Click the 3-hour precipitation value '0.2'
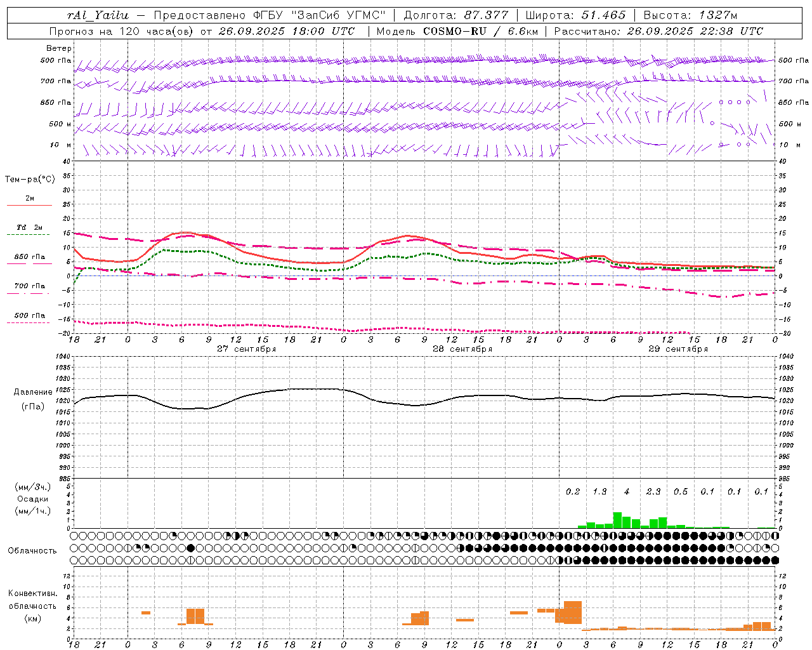 (x=573, y=492)
